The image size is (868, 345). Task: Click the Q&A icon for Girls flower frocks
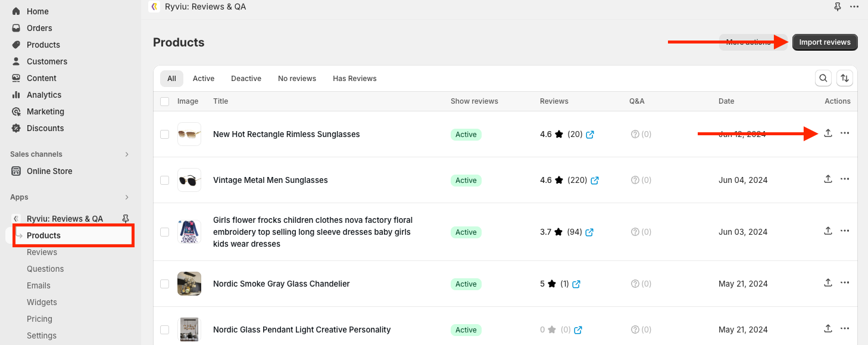[635, 232]
